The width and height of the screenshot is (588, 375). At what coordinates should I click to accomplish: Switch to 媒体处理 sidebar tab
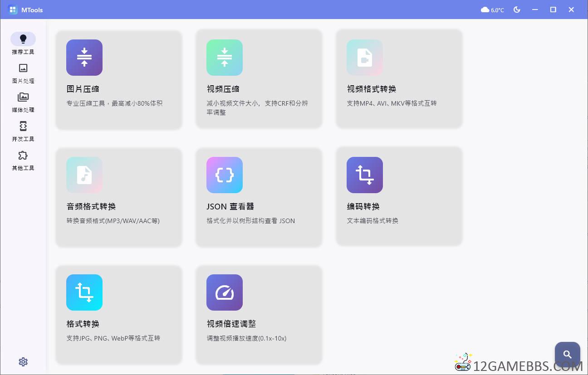tap(23, 102)
